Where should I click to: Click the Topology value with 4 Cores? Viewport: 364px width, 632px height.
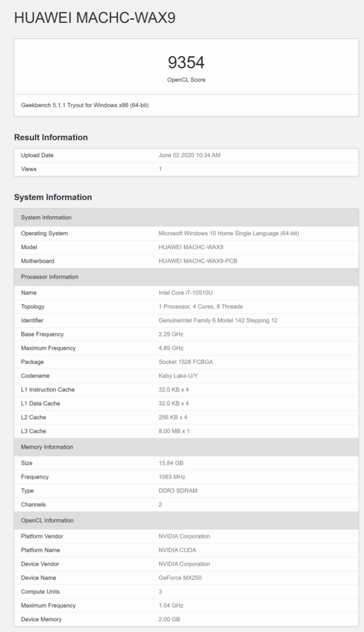click(x=201, y=307)
